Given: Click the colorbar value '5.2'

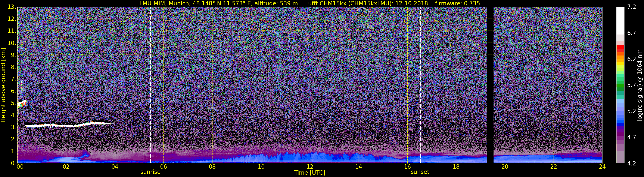Looking at the screenshot, I should 632,111.
